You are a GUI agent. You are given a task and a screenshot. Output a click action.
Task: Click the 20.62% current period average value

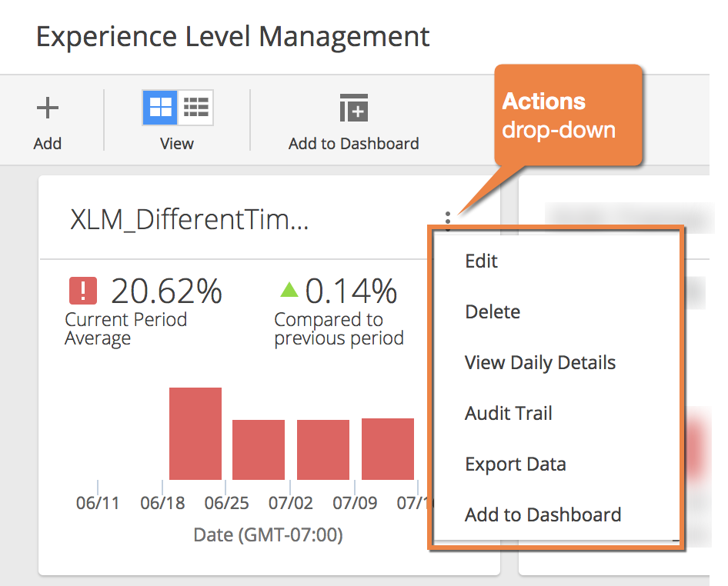point(166,291)
